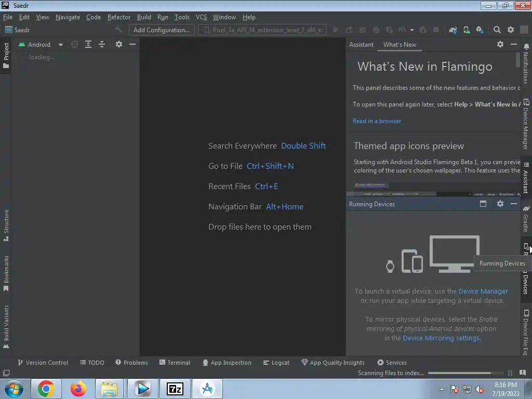
Task: Click Attach Debugger to Android Process icon
Action: click(x=423, y=30)
